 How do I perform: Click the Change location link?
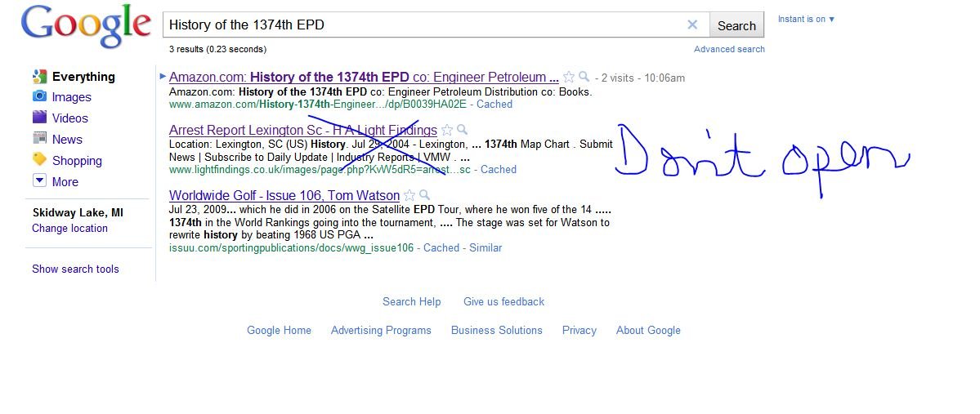[x=69, y=229]
